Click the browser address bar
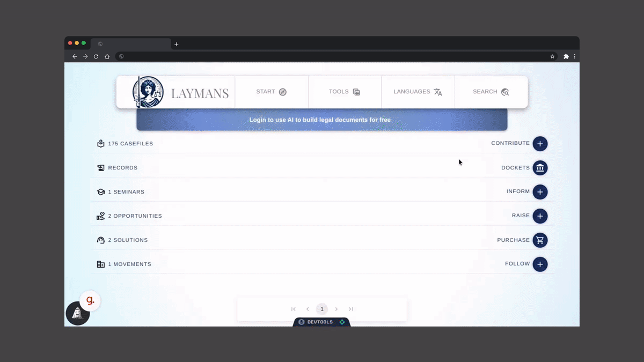The image size is (644, 362). [333, 56]
